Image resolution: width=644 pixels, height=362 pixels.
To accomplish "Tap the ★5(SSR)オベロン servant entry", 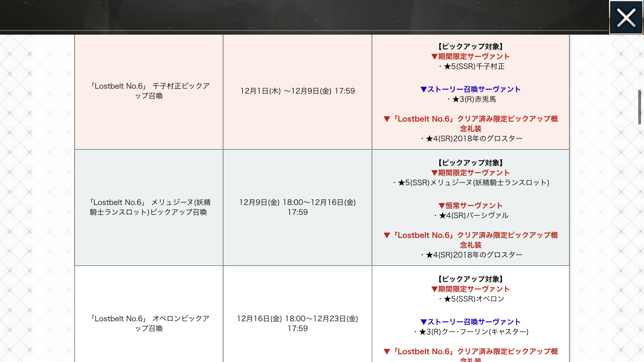I will point(471,299).
